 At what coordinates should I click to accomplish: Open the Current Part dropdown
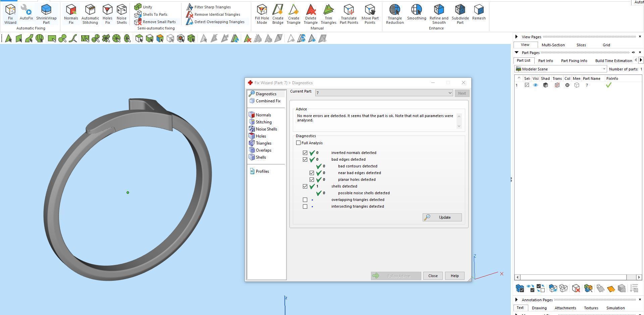[384, 93]
